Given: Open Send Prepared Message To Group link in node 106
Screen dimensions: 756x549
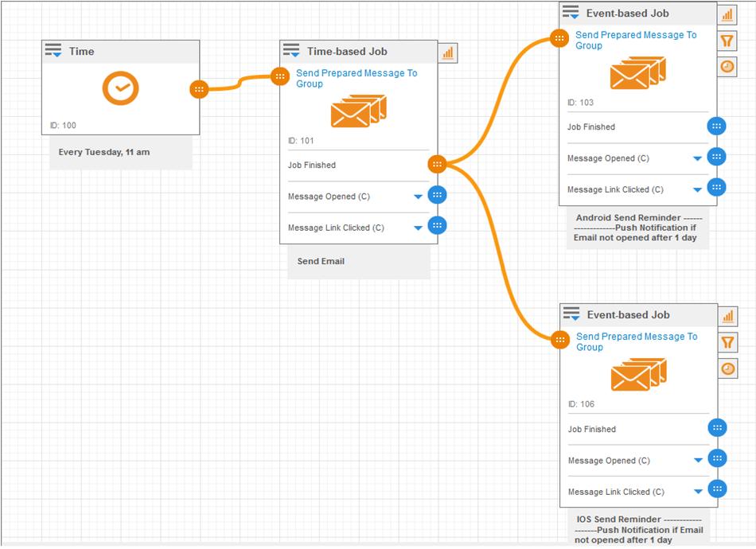Looking at the screenshot, I should click(x=637, y=342).
